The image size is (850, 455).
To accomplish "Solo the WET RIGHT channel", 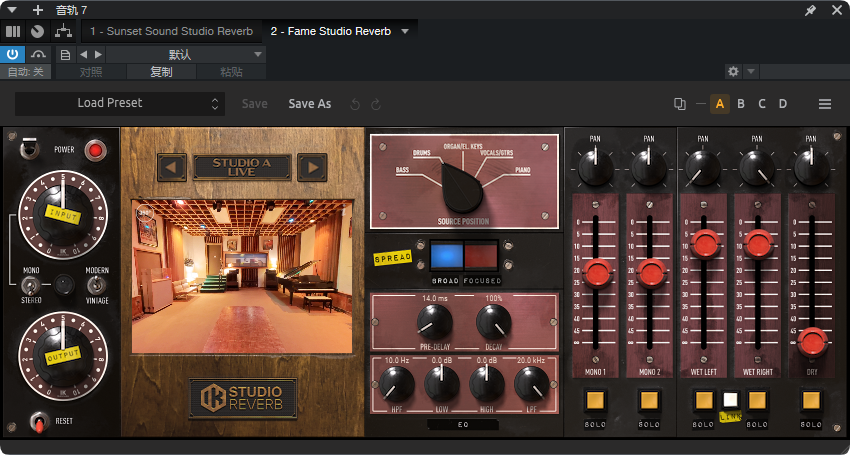I will click(757, 400).
